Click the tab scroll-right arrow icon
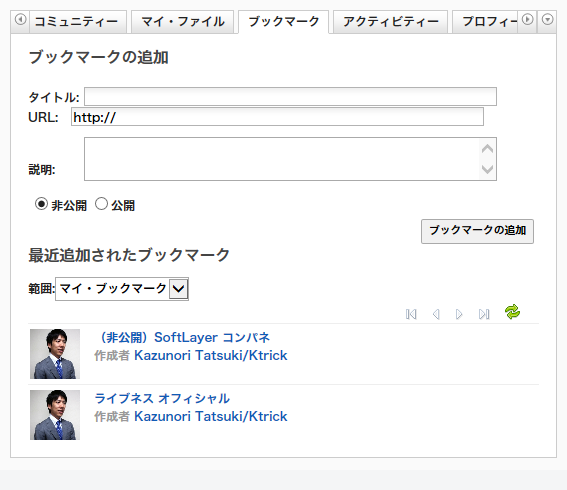This screenshot has width=567, height=490. [527, 19]
